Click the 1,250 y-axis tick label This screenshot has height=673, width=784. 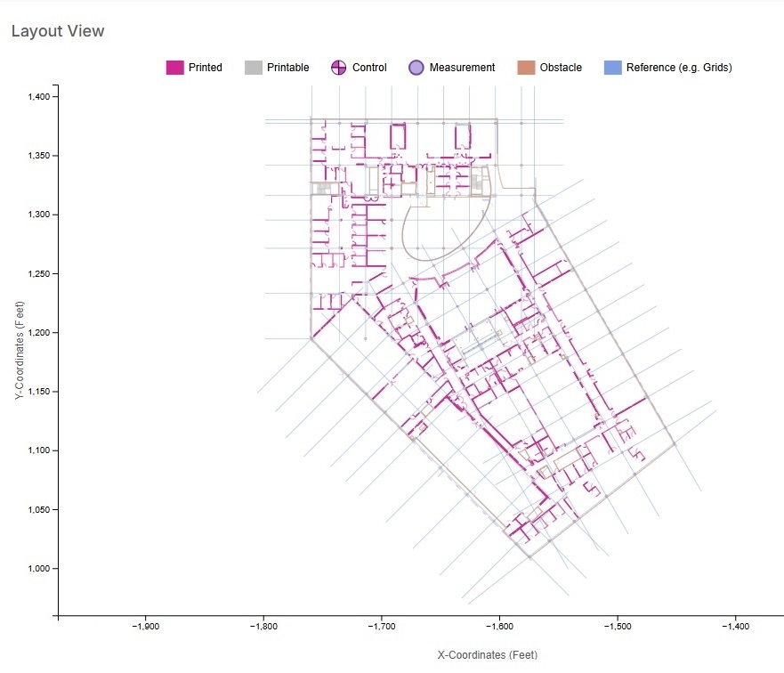pos(39,274)
